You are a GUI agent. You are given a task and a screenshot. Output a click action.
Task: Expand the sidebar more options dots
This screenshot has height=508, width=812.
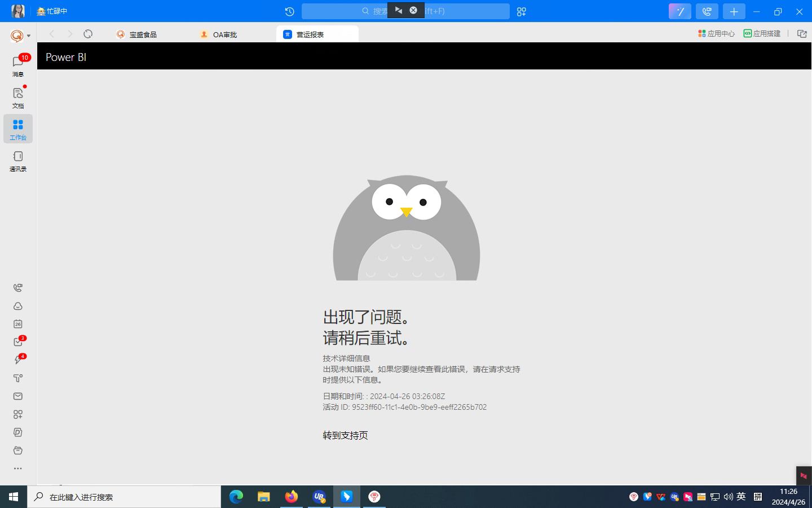coord(18,468)
